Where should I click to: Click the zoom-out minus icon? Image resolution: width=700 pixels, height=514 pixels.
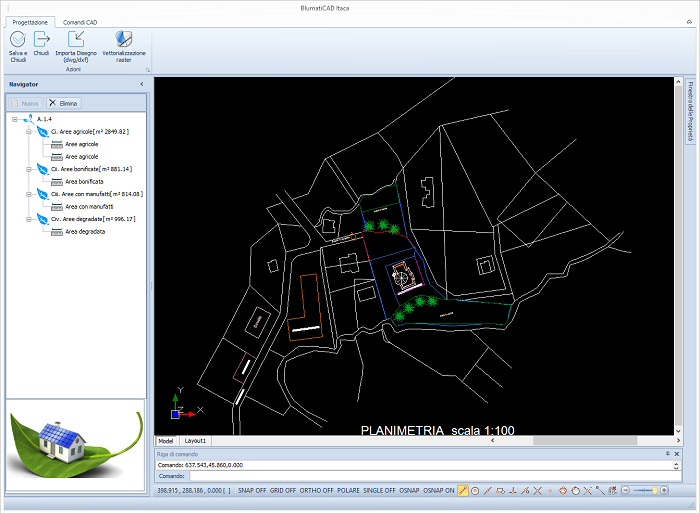pyautogui.click(x=626, y=491)
